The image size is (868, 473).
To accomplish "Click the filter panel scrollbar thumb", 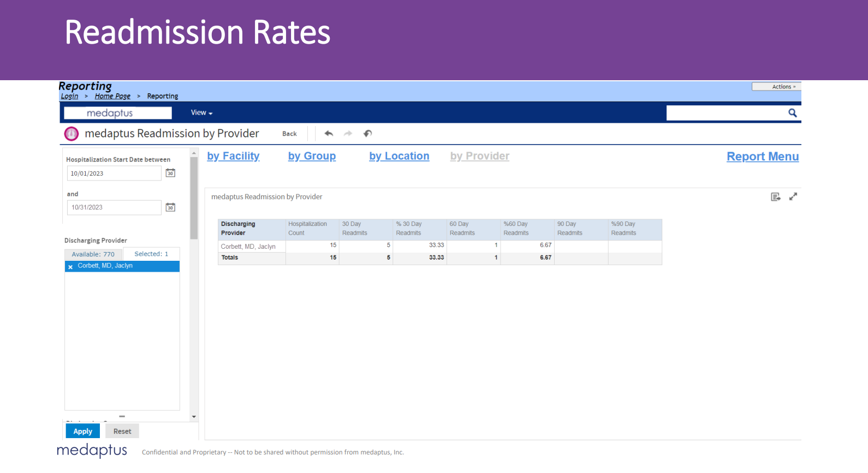I will coord(194,198).
